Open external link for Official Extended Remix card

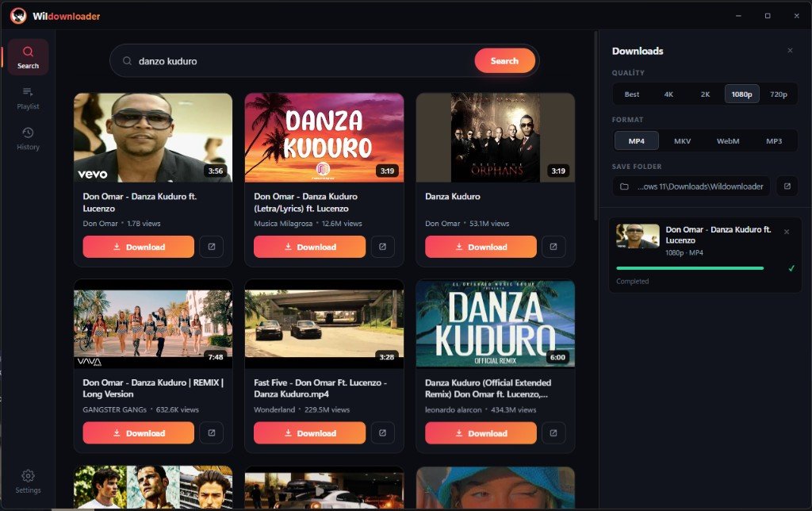coord(553,432)
